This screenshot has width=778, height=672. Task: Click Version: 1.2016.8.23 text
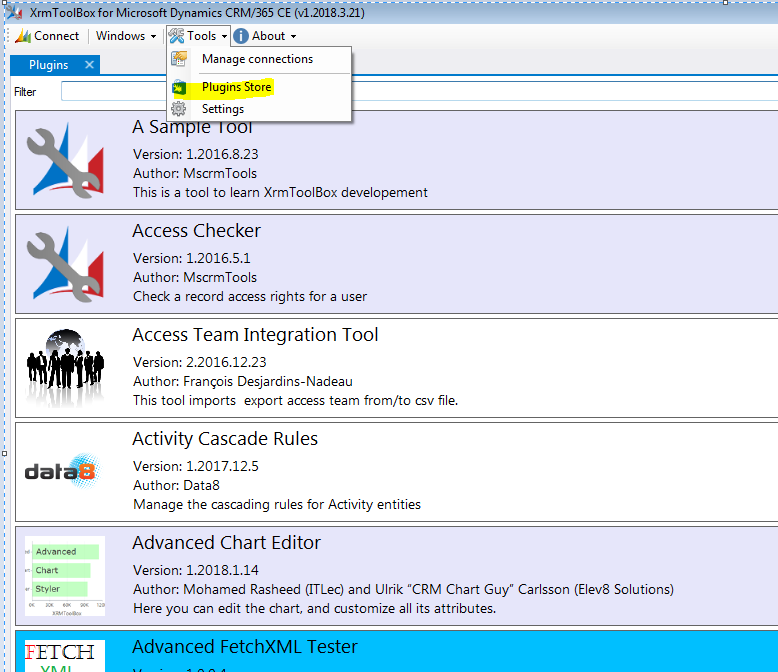pos(195,154)
